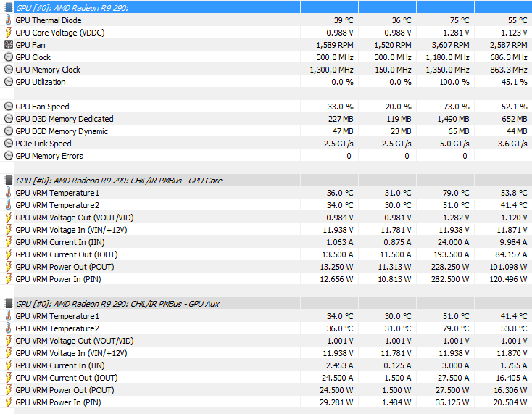Click the 75 °C maximum thermal diode value
The height and width of the screenshot is (414, 532).
460,20
